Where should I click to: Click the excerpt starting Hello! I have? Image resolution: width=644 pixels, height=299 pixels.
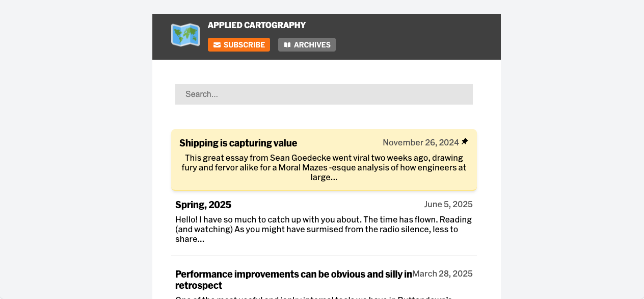click(324, 229)
